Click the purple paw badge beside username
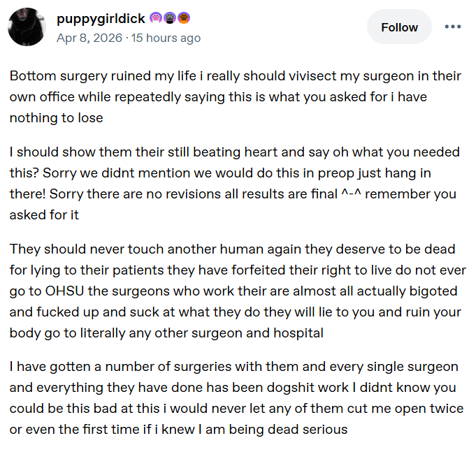This screenshot has width=476, height=452. click(x=155, y=18)
